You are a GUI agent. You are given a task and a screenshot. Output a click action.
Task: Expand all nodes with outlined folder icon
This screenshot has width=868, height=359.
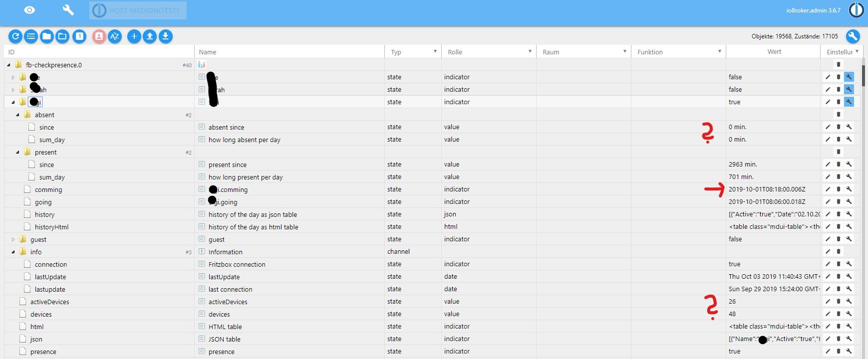[62, 36]
